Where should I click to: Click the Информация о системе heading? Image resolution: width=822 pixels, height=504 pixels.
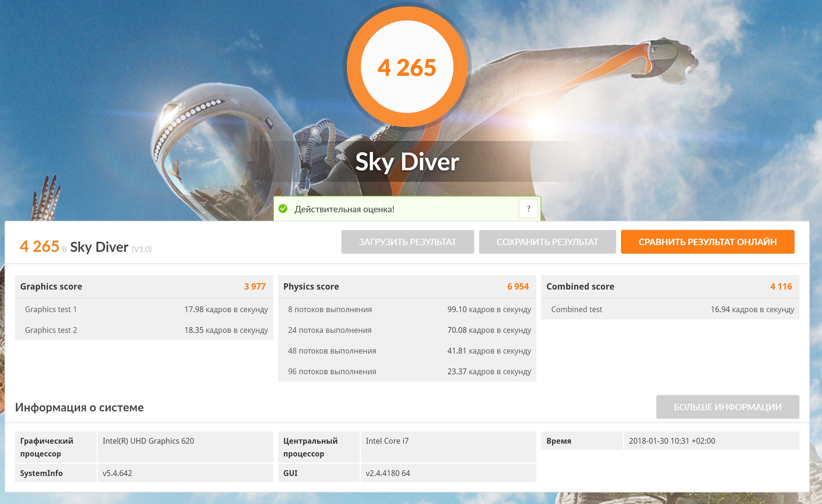point(79,407)
